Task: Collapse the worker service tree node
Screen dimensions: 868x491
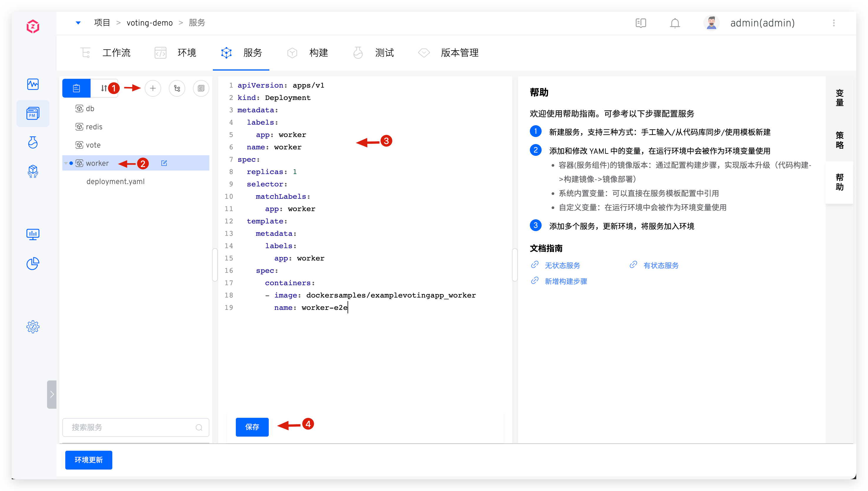Action: (66, 163)
